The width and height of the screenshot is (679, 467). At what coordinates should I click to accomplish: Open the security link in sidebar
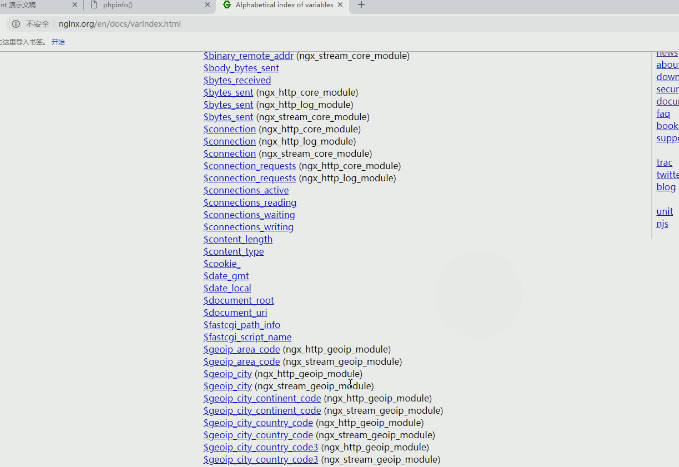667,89
